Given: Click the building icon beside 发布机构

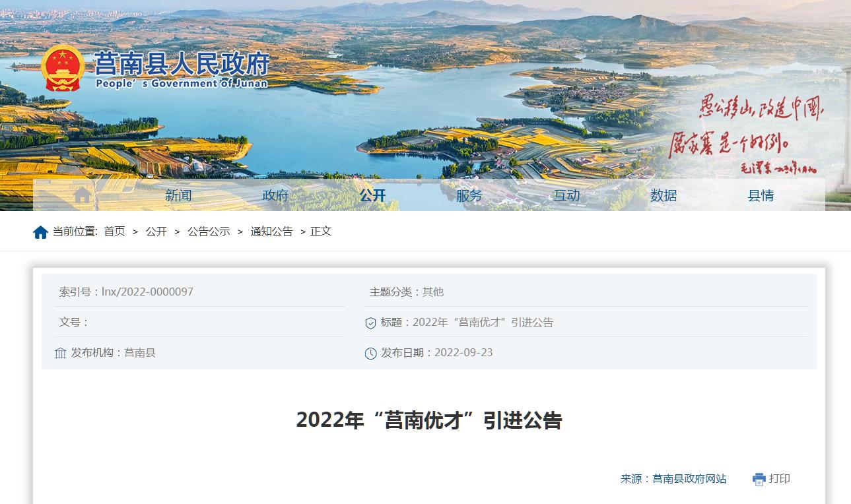Looking at the screenshot, I should [61, 354].
